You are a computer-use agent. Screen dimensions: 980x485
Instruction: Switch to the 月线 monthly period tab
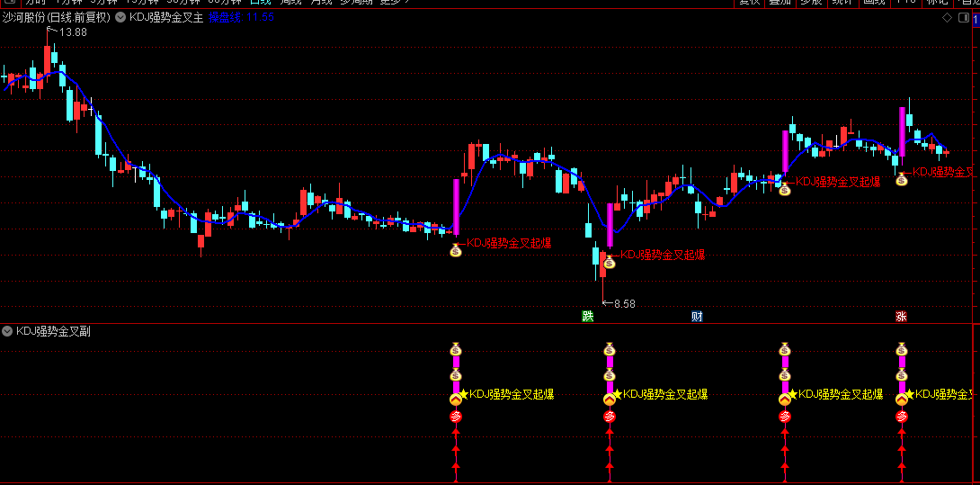(x=321, y=3)
